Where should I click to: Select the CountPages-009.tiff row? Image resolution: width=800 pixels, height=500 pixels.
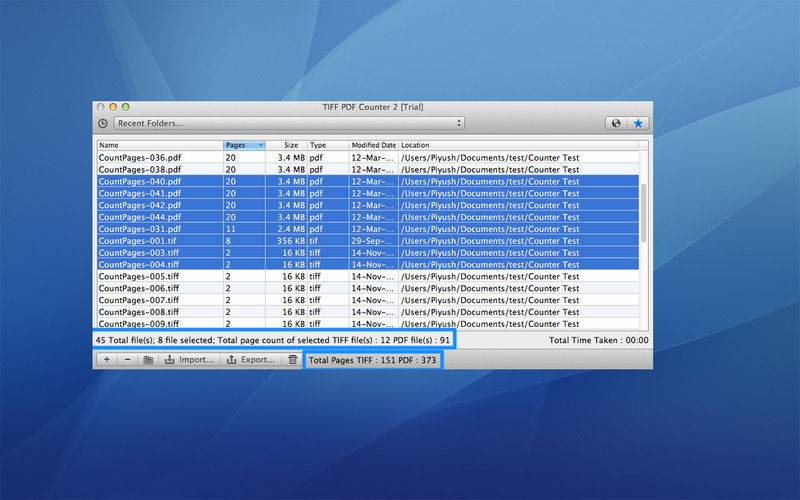(368, 324)
